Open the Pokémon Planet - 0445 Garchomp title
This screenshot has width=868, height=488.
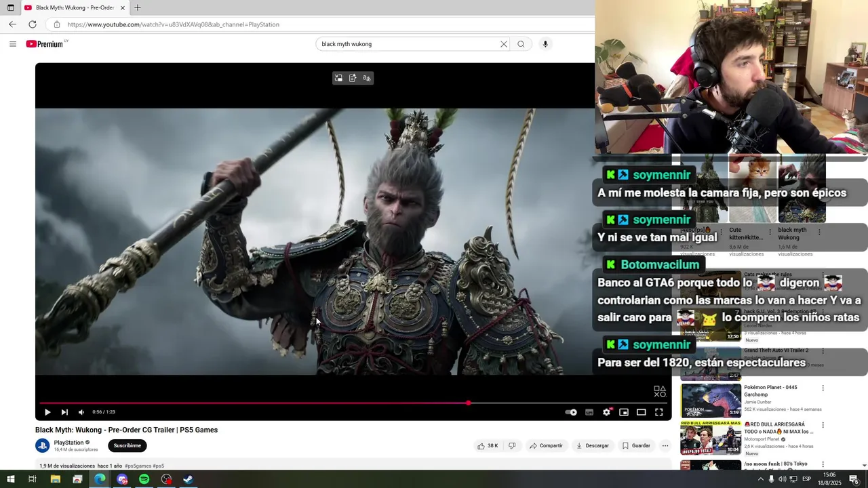(771, 390)
